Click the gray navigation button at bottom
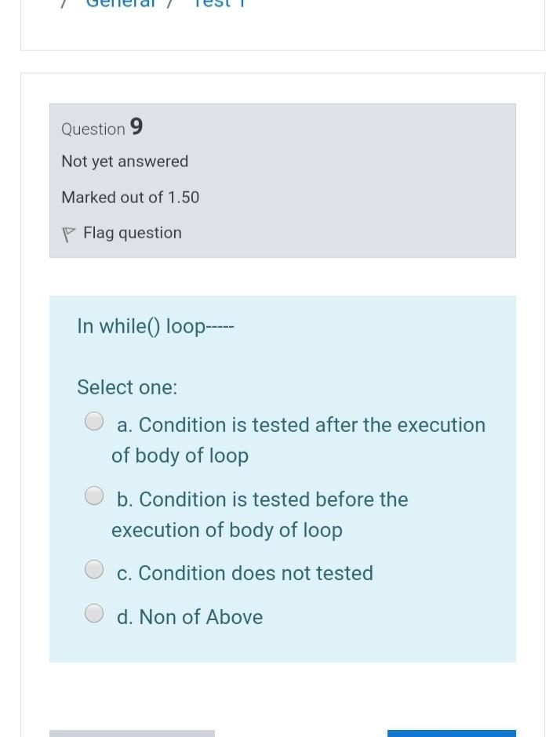The width and height of the screenshot is (560, 737). (x=132, y=733)
